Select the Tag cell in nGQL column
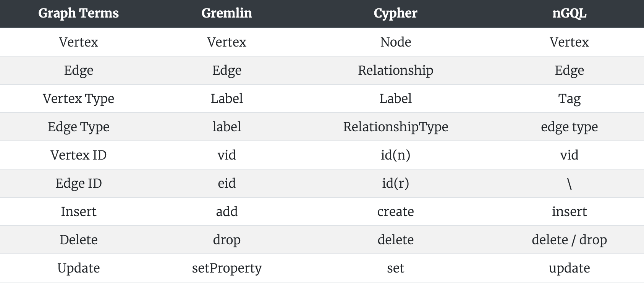 tap(569, 98)
